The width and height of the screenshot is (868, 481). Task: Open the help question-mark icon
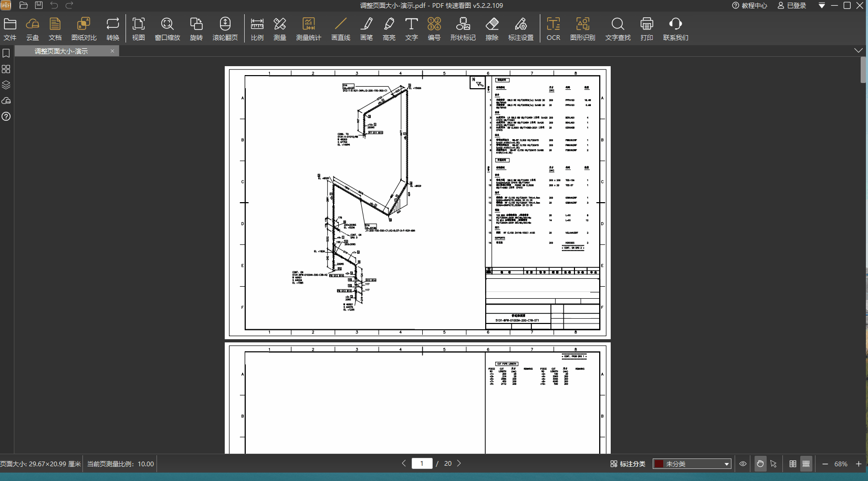click(x=6, y=117)
